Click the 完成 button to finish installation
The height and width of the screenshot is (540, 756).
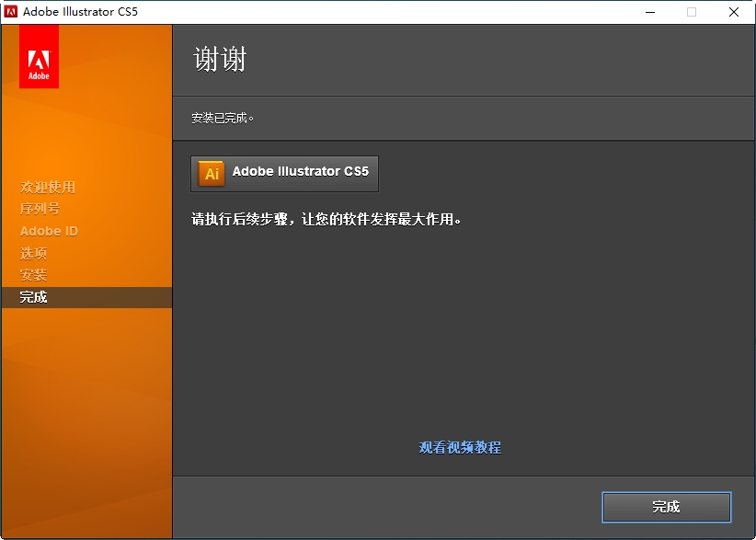666,507
